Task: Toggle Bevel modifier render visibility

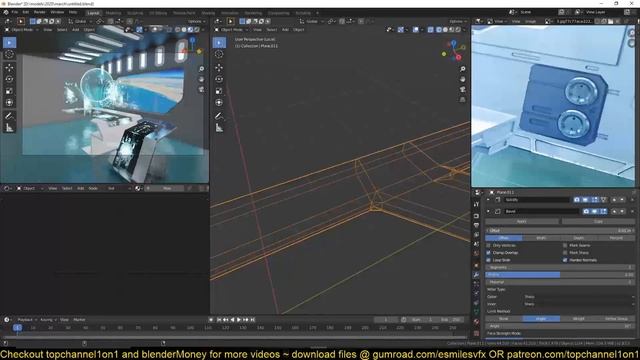Action: point(586,211)
